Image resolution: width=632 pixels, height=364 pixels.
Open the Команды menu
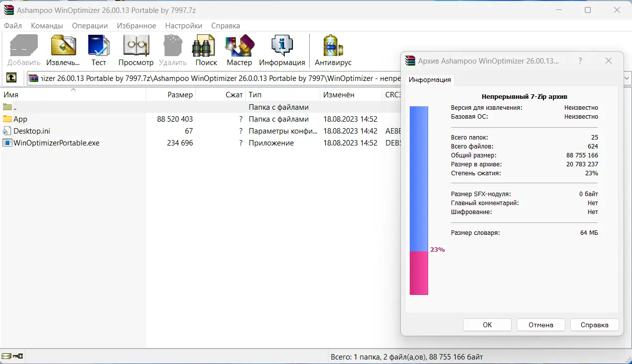tap(47, 25)
